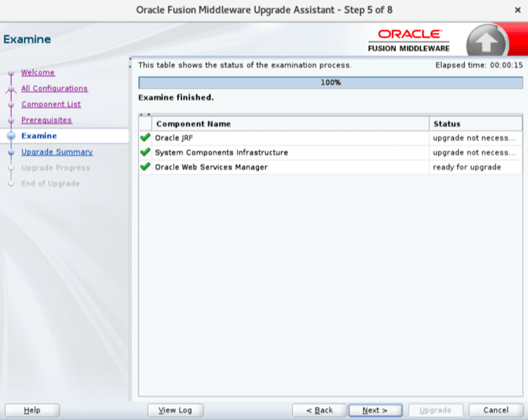Click the 100% examination progress bar
This screenshot has width=528, height=420.
pyautogui.click(x=331, y=82)
